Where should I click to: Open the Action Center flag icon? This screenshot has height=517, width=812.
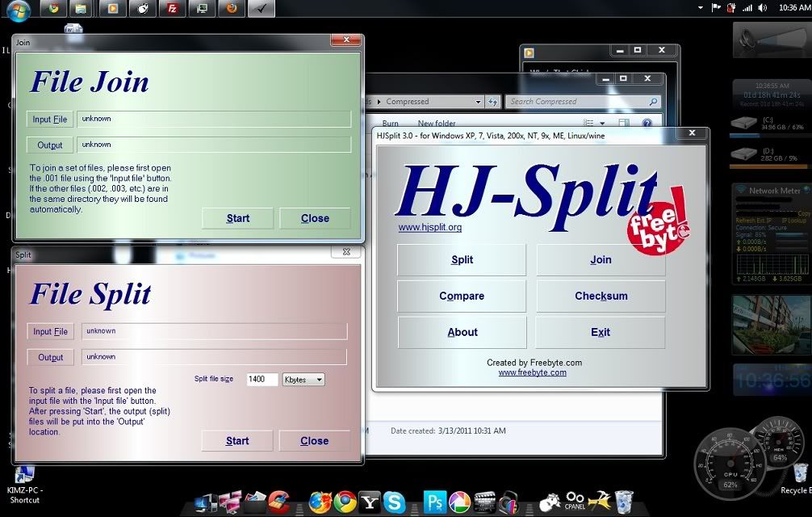click(x=716, y=8)
